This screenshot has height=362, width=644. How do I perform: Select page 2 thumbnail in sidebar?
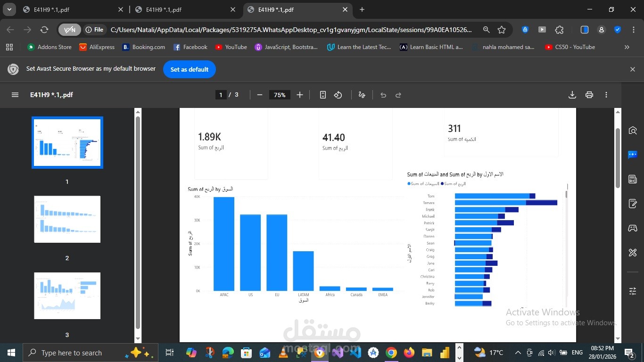(x=67, y=219)
